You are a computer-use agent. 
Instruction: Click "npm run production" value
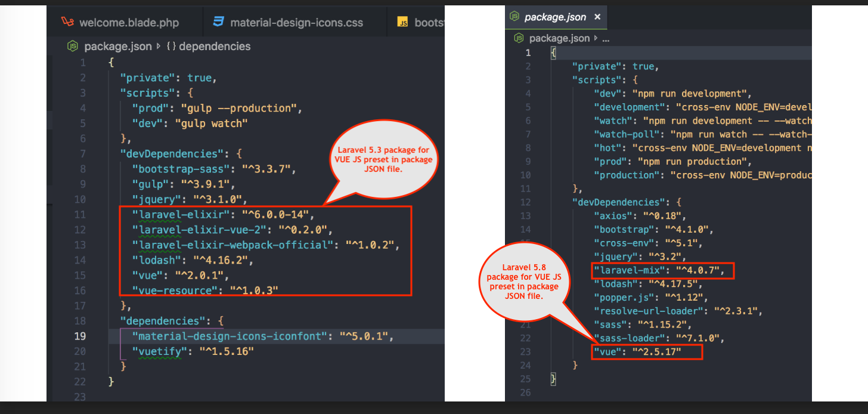[693, 162]
